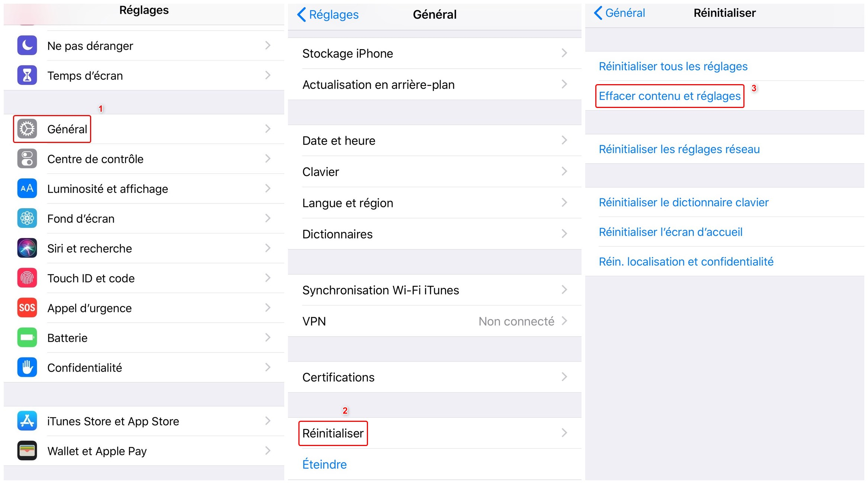The image size is (868, 484).
Task: Select the Éteindre option
Action: click(324, 464)
